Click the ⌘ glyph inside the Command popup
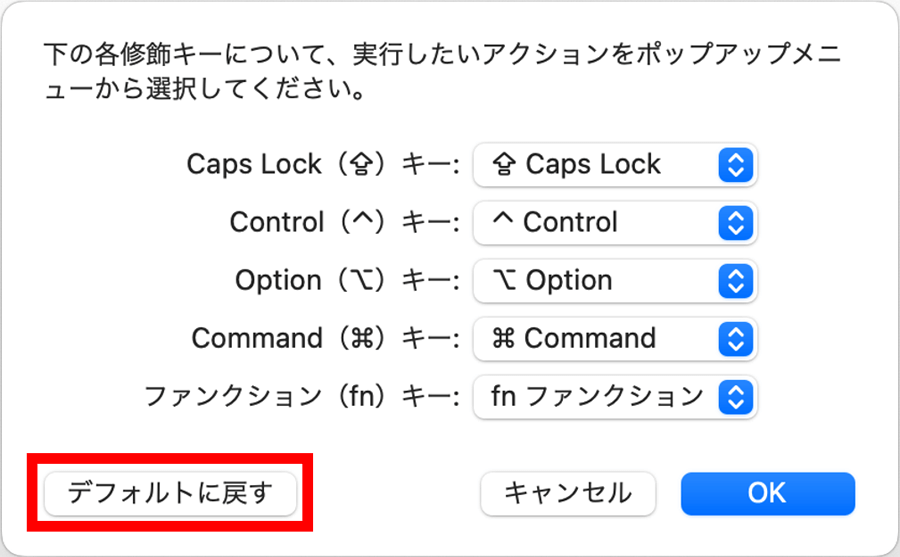 coord(504,339)
